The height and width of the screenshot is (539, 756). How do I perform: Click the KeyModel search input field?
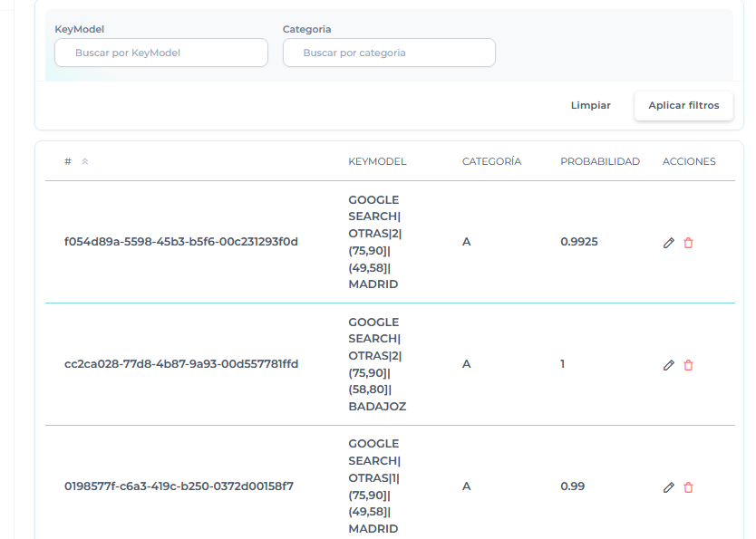pos(161,53)
